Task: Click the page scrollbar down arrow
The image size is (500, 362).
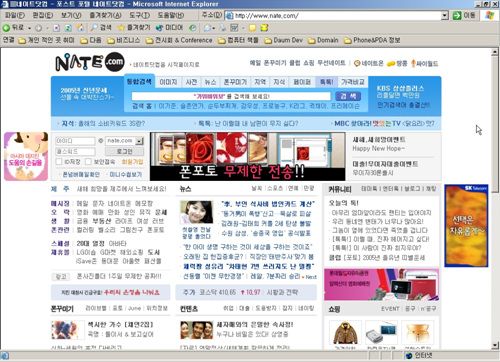Action: pyautogui.click(x=495, y=345)
